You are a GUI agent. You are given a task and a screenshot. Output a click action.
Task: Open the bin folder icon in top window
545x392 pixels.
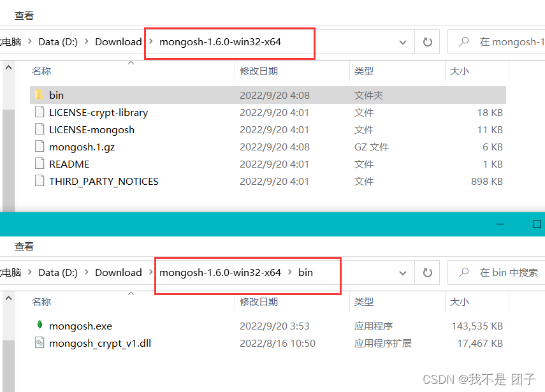pos(40,95)
